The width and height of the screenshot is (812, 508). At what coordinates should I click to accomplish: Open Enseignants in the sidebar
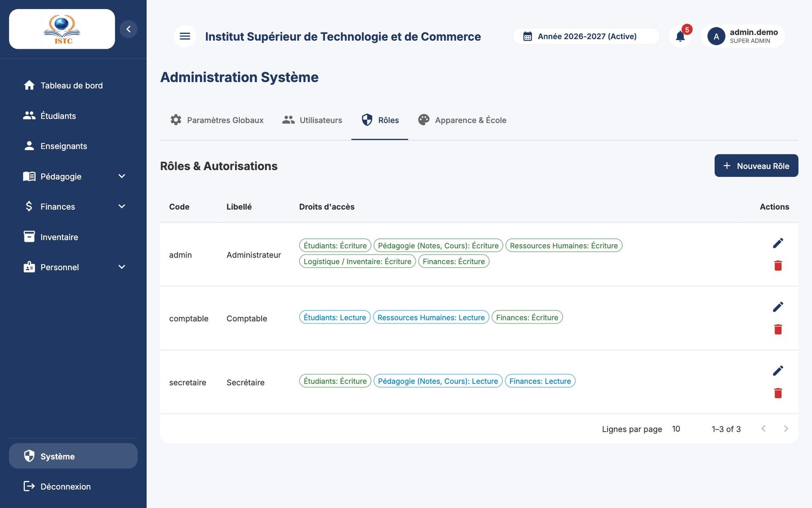(73, 146)
